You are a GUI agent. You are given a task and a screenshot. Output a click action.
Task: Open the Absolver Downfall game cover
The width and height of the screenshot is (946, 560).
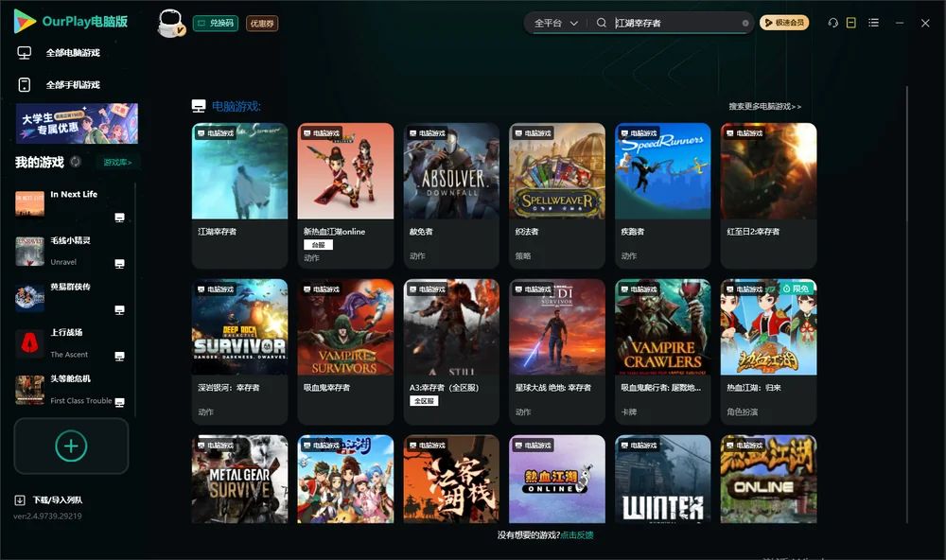pos(451,171)
